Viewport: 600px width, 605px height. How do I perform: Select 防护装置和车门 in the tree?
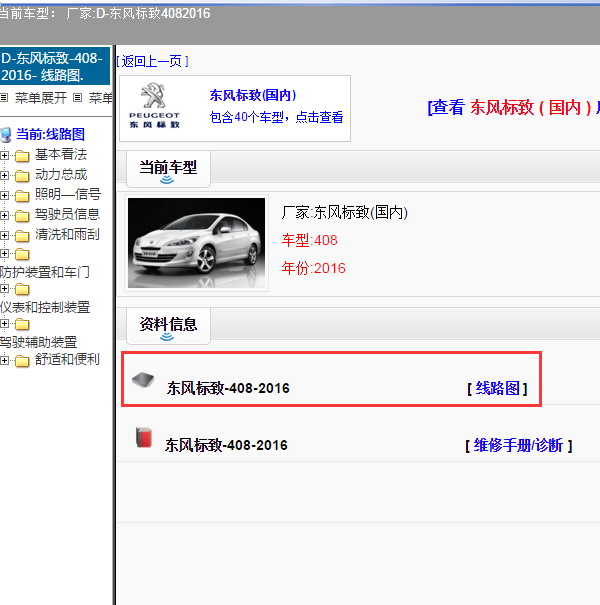point(45,272)
